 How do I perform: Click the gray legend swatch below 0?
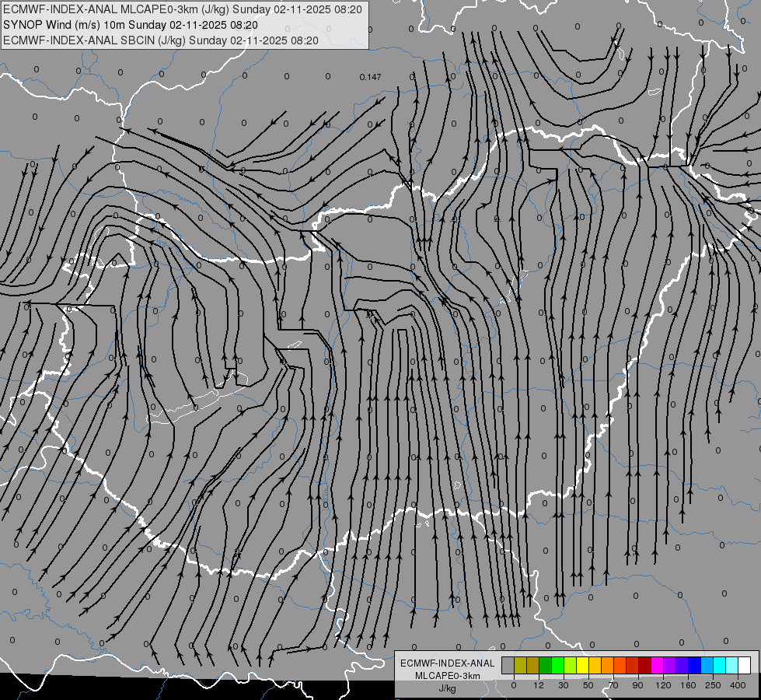(x=508, y=665)
